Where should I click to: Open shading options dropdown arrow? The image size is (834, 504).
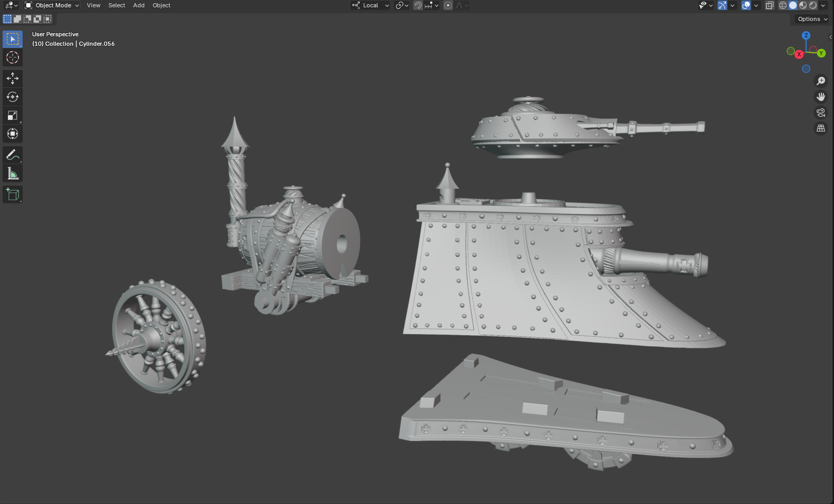[x=823, y=5]
